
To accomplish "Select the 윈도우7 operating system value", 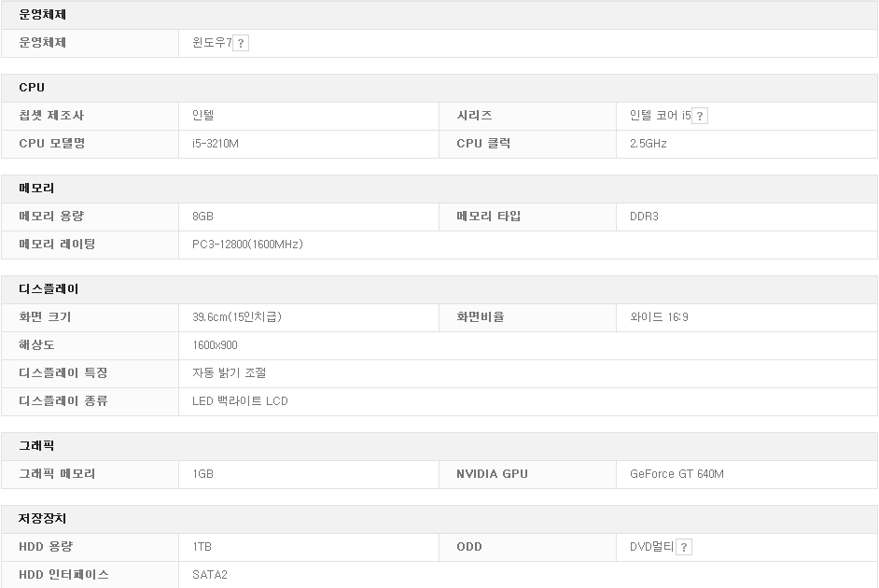I will click(211, 43).
